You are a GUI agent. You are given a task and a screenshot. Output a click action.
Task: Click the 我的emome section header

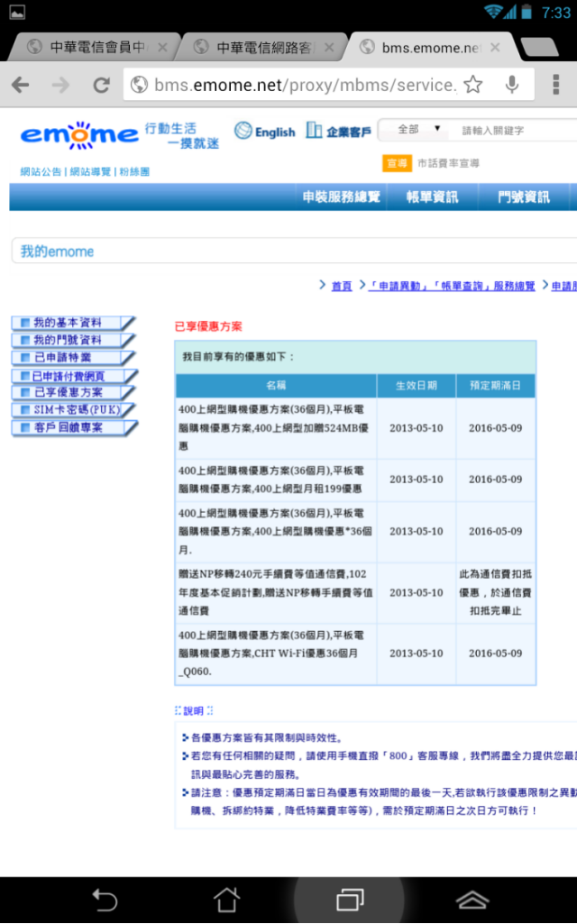pos(57,252)
